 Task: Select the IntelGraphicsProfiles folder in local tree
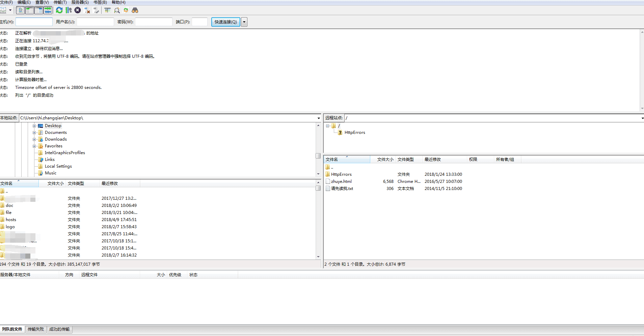(65, 153)
